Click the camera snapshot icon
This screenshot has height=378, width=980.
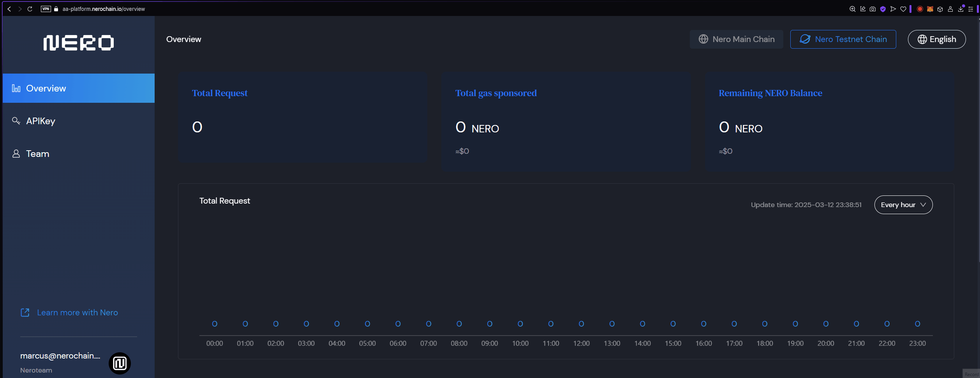click(872, 9)
